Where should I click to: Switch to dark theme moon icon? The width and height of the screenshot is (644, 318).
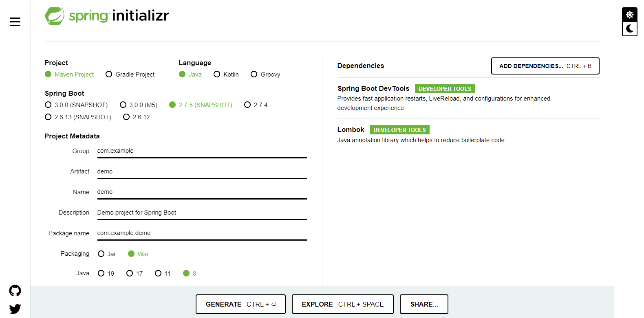pos(630,29)
